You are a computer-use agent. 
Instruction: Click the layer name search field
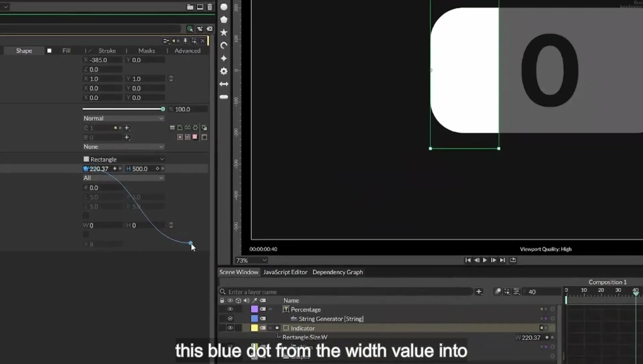347,292
